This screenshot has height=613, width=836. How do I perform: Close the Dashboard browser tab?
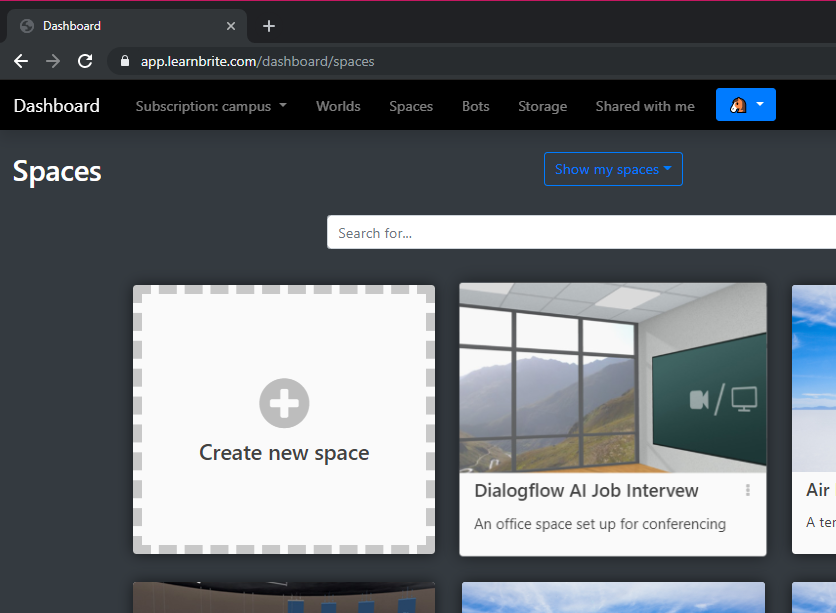coord(231,26)
